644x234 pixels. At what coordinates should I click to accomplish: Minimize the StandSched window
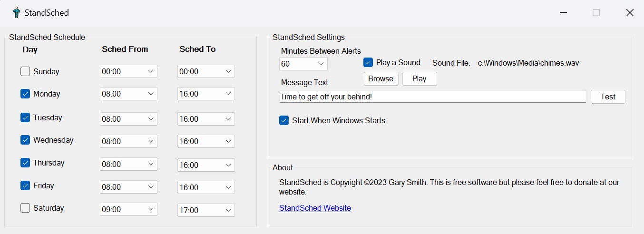[563, 13]
